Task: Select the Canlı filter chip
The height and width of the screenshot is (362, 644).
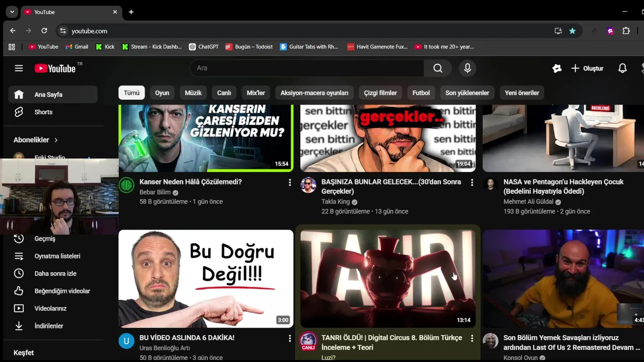Action: click(224, 93)
